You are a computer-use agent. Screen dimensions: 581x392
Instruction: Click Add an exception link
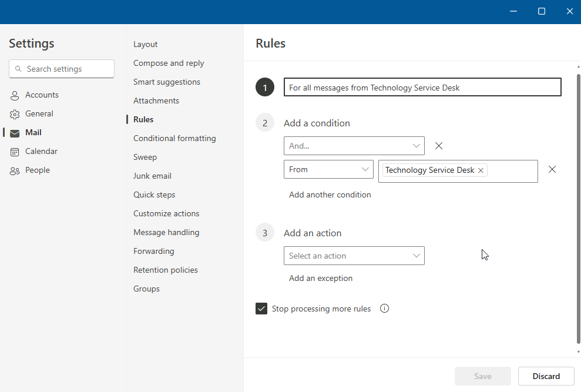pyautogui.click(x=320, y=278)
